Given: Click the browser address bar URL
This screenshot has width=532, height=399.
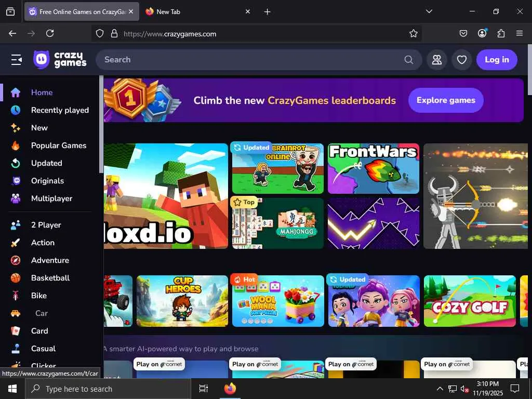Looking at the screenshot, I should 170,34.
